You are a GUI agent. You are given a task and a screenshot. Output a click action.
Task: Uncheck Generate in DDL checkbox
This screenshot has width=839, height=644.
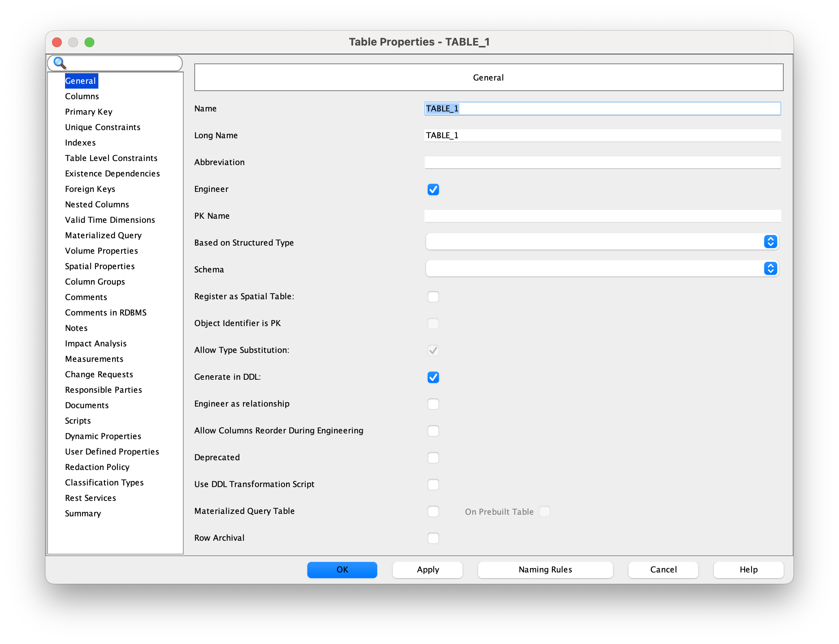click(433, 377)
